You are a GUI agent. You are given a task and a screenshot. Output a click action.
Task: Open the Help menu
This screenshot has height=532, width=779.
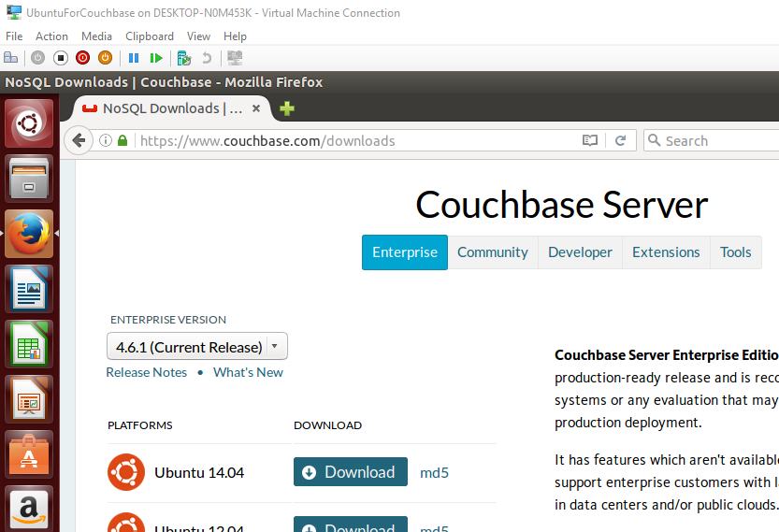click(x=235, y=36)
